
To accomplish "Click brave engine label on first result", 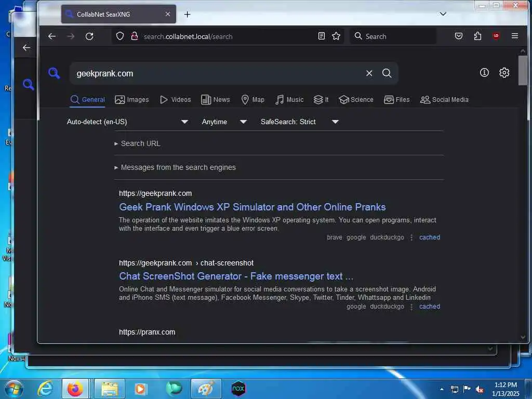I will pyautogui.click(x=335, y=237).
